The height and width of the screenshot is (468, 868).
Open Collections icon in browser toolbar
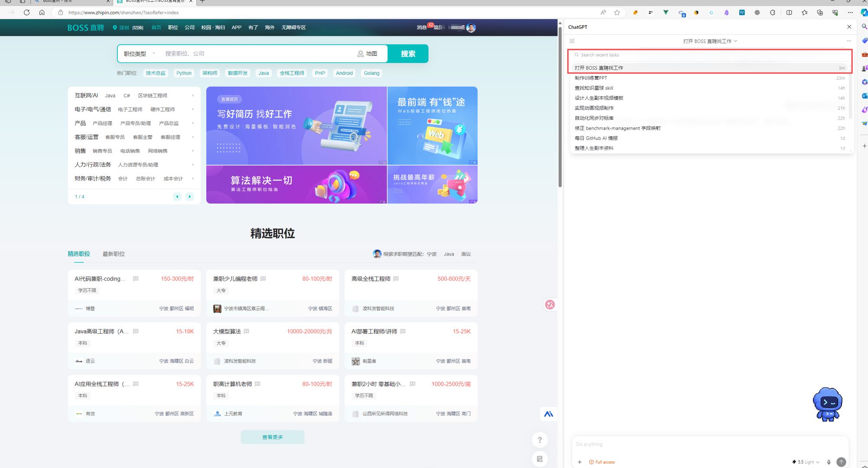820,13
